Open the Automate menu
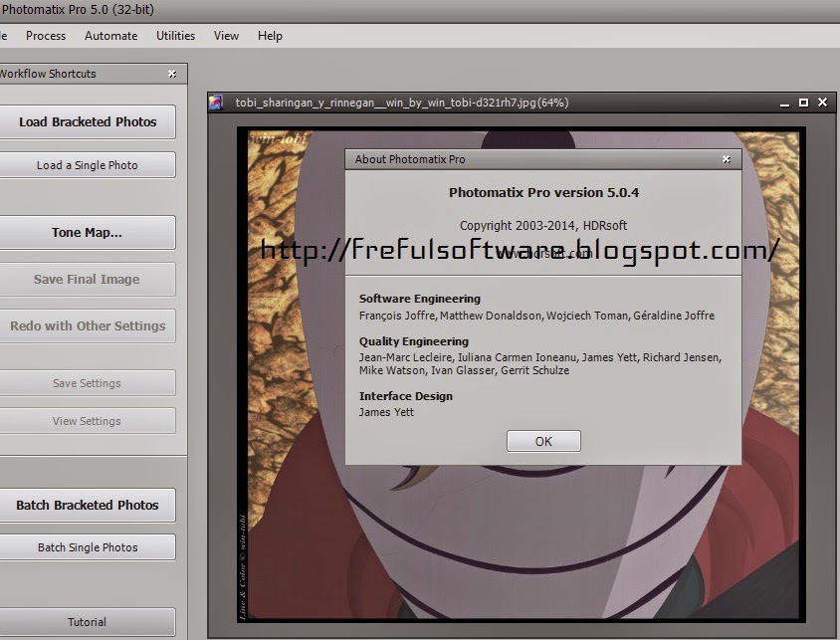This screenshot has height=640, width=840. 110,36
